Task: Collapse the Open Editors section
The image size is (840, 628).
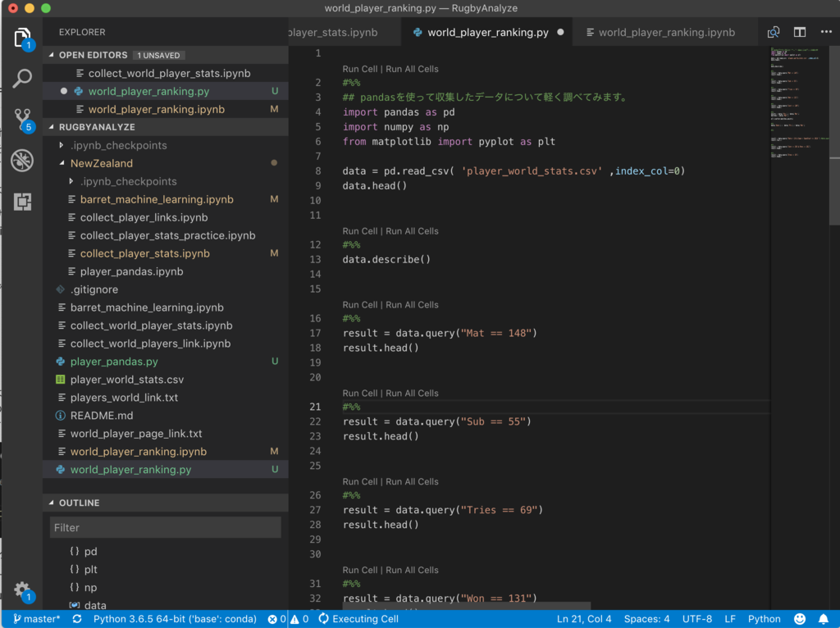Action: tap(93, 55)
